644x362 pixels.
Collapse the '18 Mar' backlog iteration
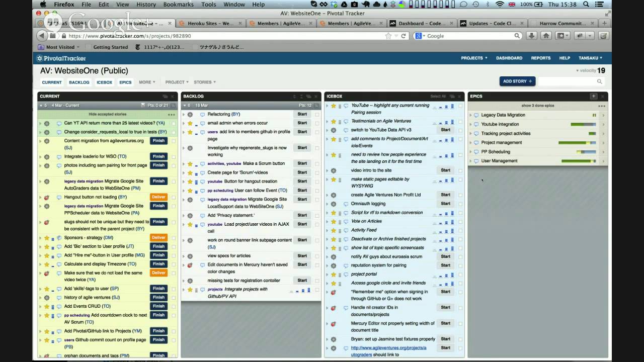click(x=184, y=106)
